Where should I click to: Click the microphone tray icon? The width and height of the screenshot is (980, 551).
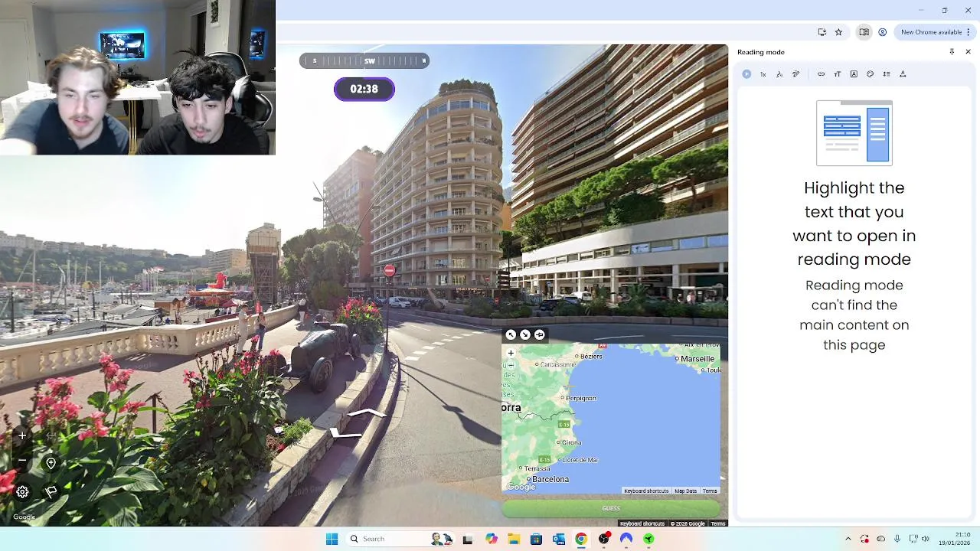pyautogui.click(x=897, y=539)
